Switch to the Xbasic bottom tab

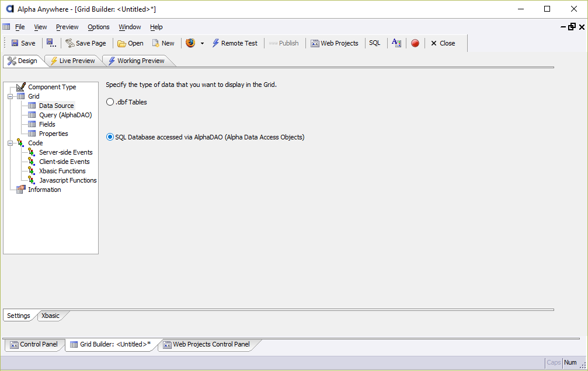point(50,316)
